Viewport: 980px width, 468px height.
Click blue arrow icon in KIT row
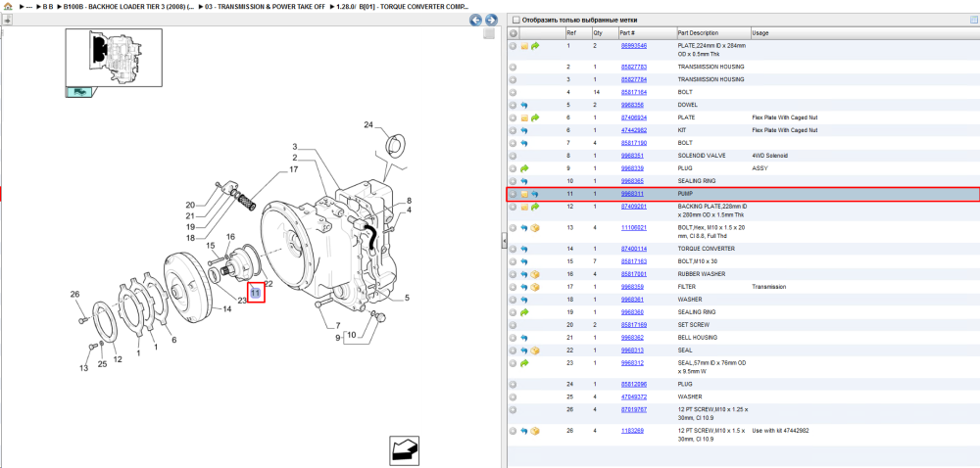524,130
